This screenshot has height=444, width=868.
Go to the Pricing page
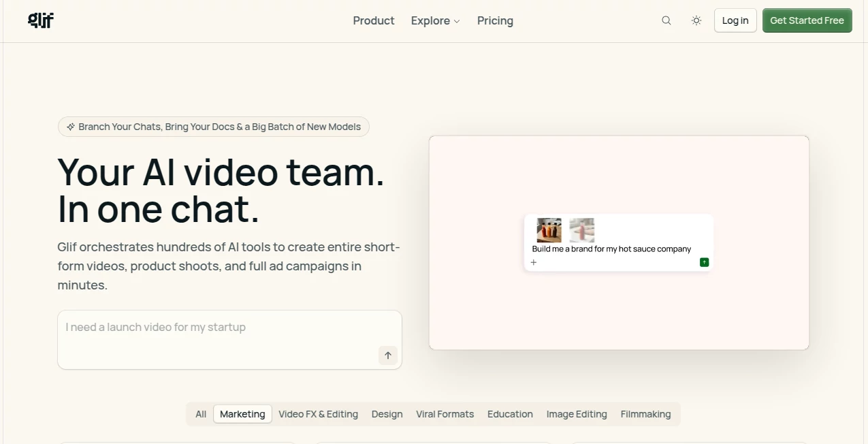coord(495,20)
